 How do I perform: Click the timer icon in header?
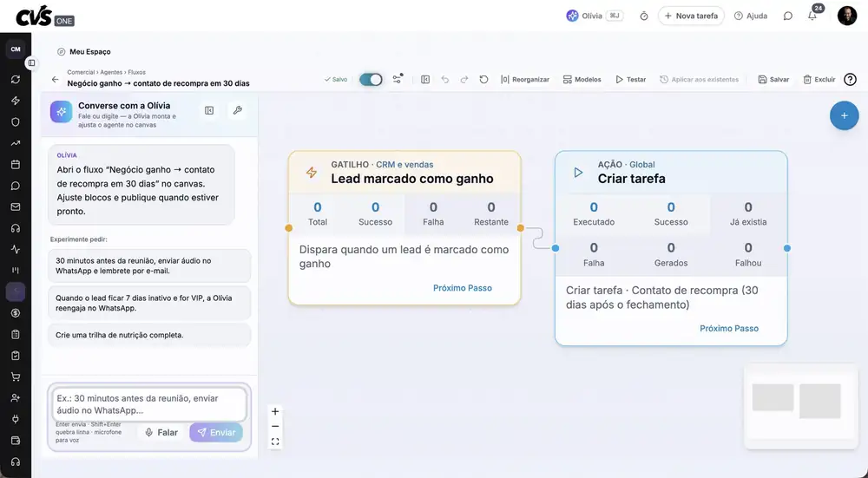coord(644,16)
